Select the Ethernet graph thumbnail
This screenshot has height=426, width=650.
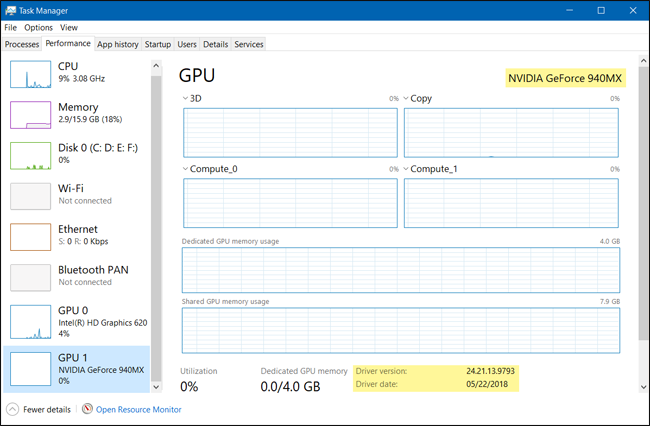pos(31,237)
